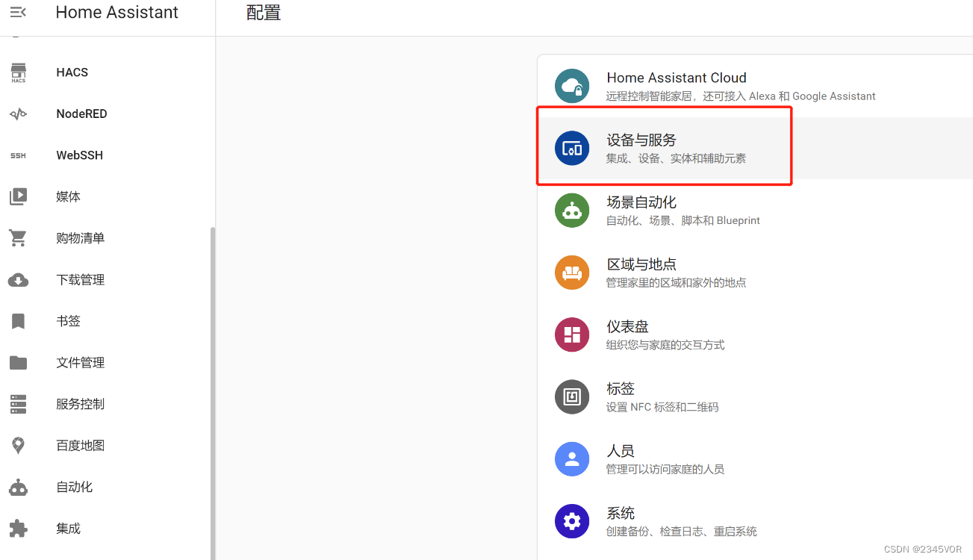The image size is (973, 560).
Task: Click the Home Assistant title text
Action: pos(117,13)
